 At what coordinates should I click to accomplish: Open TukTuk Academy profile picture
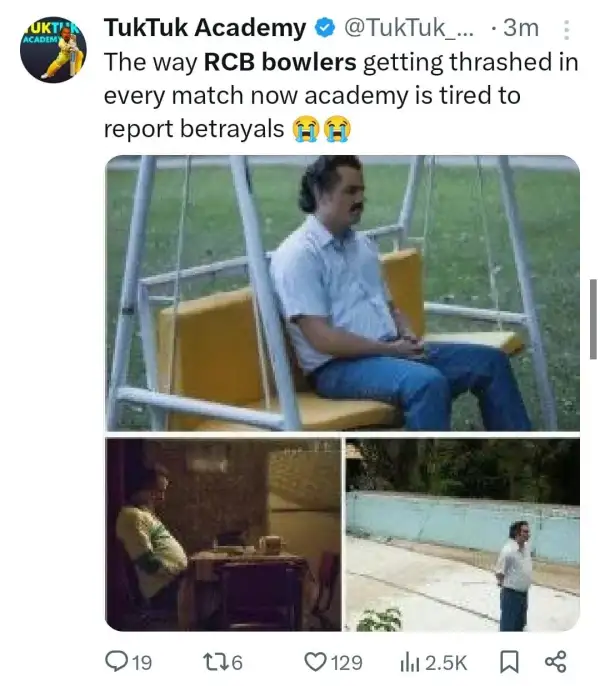[x=53, y=49]
